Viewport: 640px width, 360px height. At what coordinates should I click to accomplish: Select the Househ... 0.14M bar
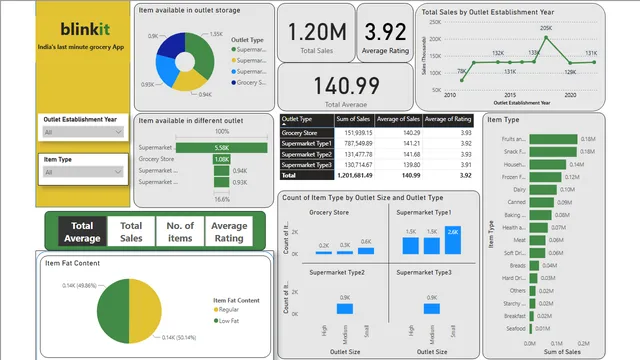click(x=548, y=164)
